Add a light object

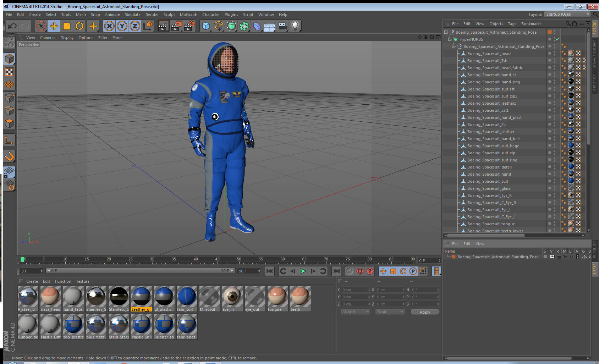(x=295, y=26)
